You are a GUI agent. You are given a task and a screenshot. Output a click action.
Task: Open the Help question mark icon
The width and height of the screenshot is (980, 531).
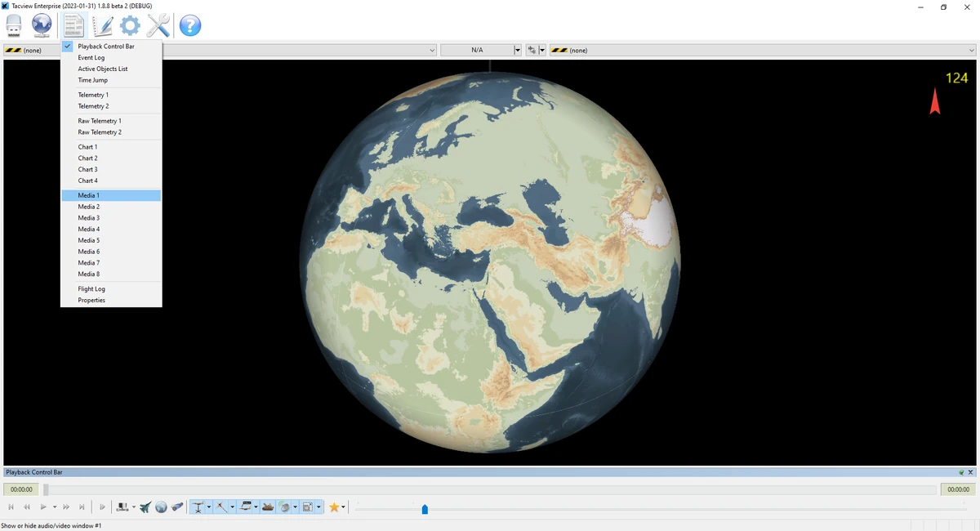pos(190,25)
